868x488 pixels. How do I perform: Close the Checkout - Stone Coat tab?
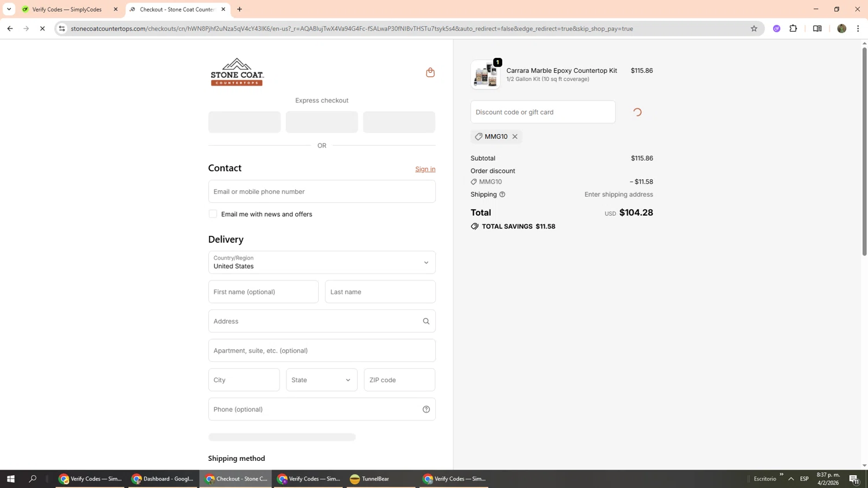coord(223,9)
